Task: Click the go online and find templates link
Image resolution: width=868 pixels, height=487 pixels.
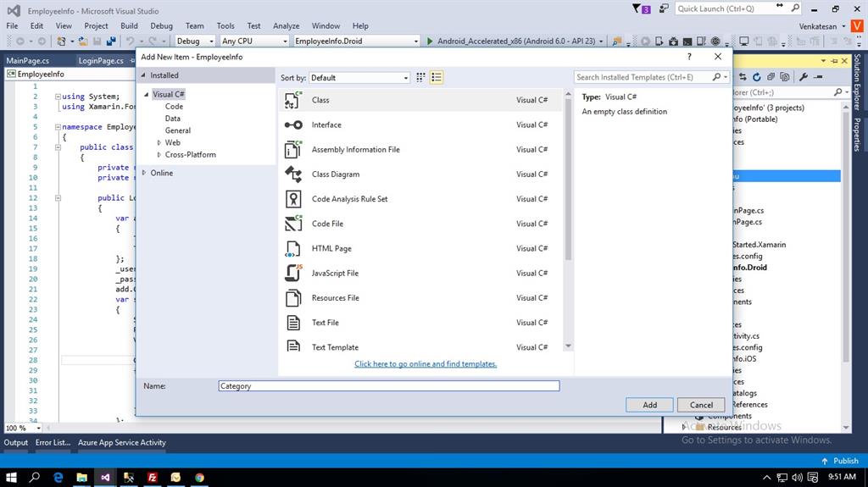Action: [426, 364]
